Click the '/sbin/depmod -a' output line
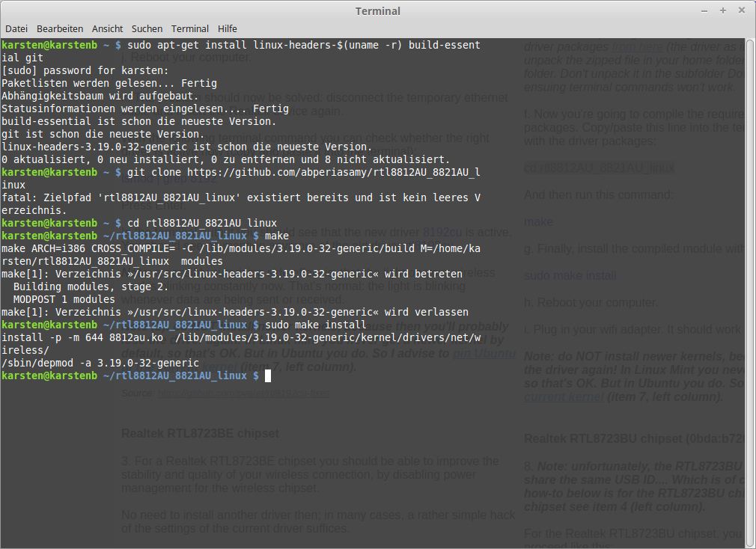This screenshot has width=756, height=549. [x=100, y=363]
